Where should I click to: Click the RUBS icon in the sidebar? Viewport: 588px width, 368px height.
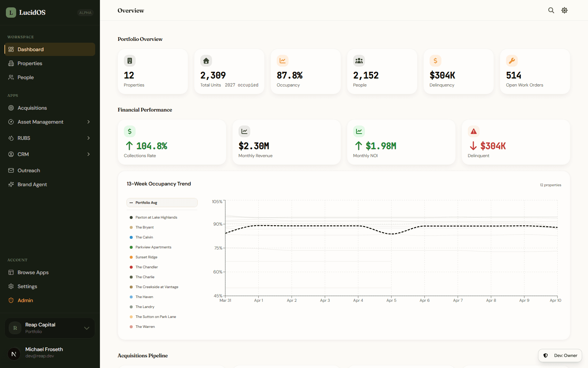click(x=11, y=138)
